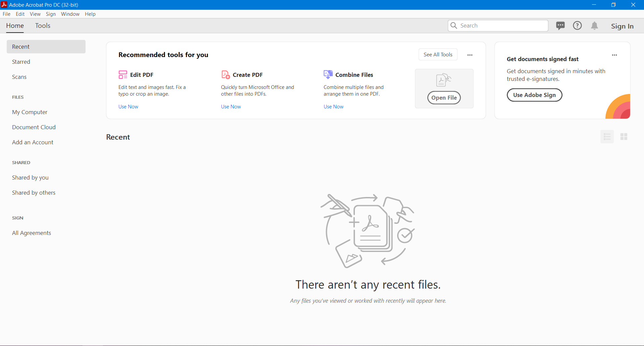
Task: Click the search magnifier icon
Action: pos(454,26)
